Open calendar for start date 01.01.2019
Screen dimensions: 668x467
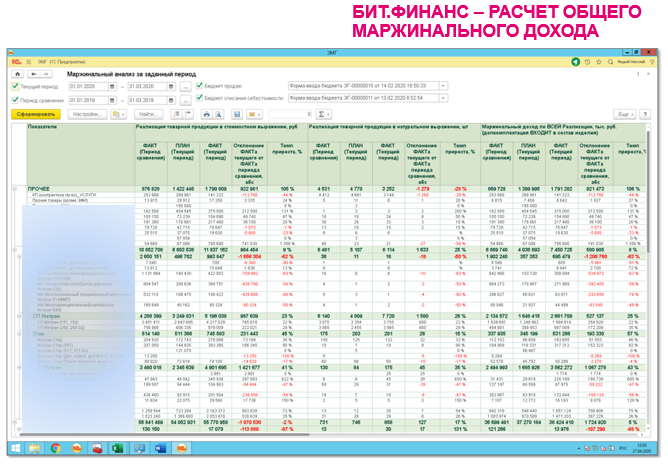[112, 101]
